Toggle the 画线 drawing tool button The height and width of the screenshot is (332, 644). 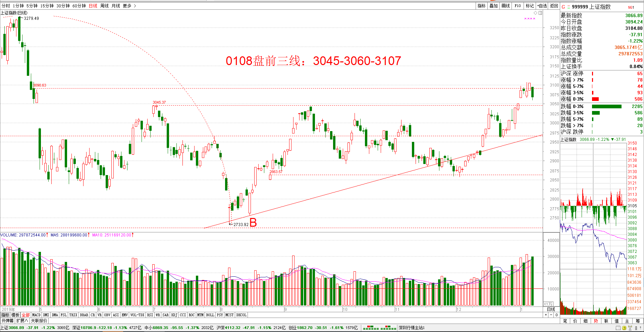click(505, 6)
